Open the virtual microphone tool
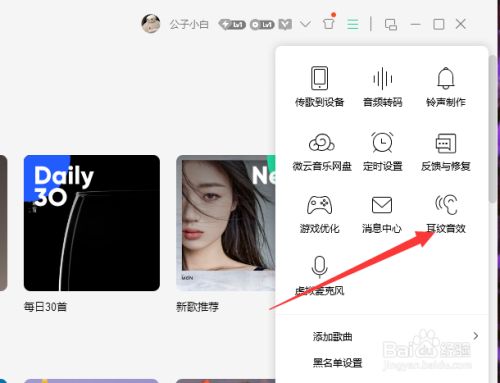 coord(319,276)
